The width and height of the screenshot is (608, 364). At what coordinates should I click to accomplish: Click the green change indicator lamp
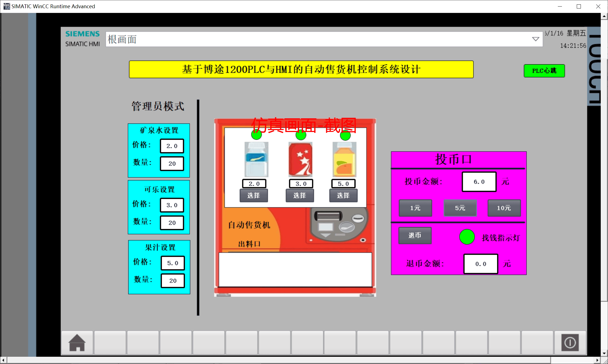467,237
